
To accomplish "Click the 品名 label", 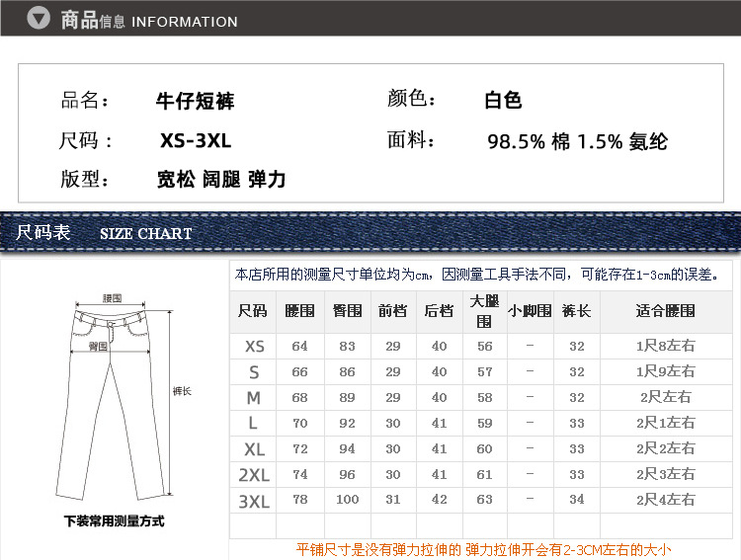I will [x=85, y=100].
